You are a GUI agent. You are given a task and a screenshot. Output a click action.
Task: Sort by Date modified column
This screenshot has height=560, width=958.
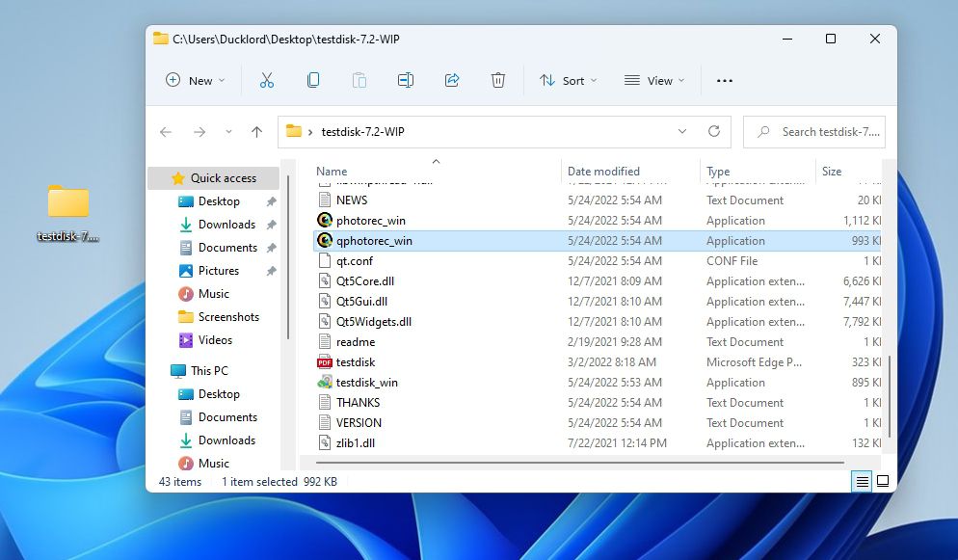click(x=603, y=172)
